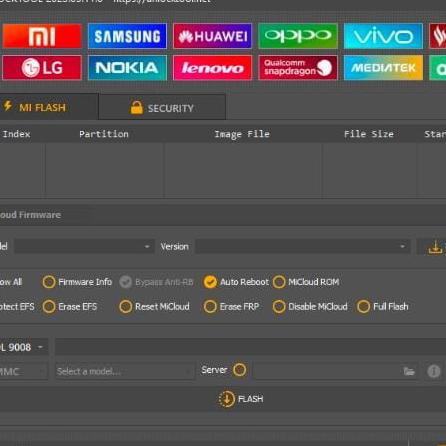This screenshot has width=446, height=446.
Task: Choose the Nokia brand tile
Action: [x=127, y=68]
